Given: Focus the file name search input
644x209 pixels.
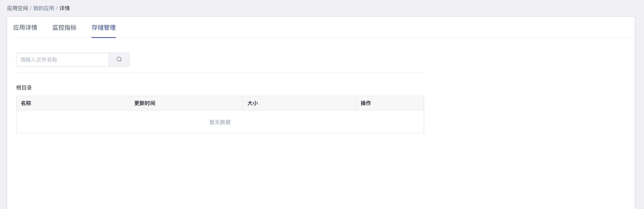Looking at the screenshot, I should (x=62, y=60).
